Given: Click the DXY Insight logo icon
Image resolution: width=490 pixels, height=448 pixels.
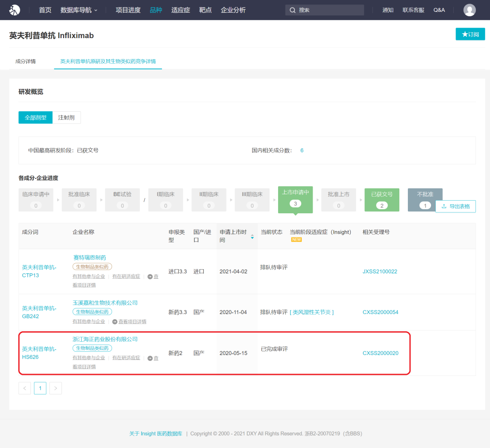Looking at the screenshot, I should [x=15, y=10].
